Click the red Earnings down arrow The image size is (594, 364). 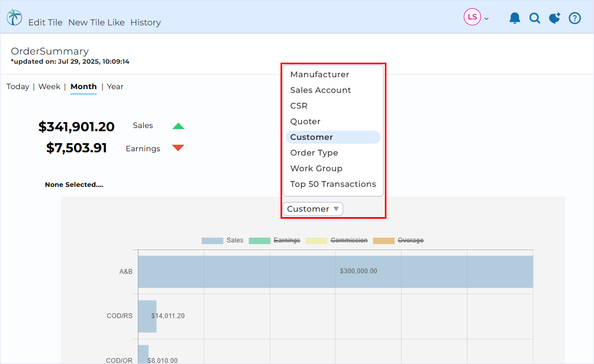point(178,147)
